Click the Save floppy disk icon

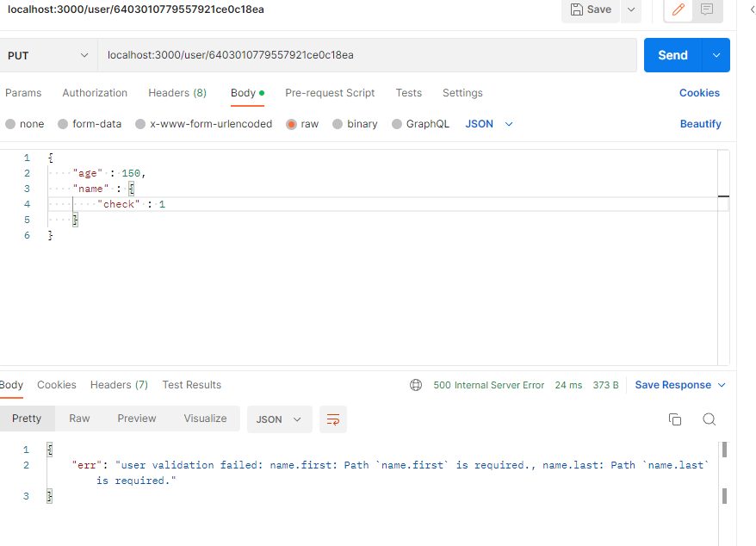click(577, 9)
